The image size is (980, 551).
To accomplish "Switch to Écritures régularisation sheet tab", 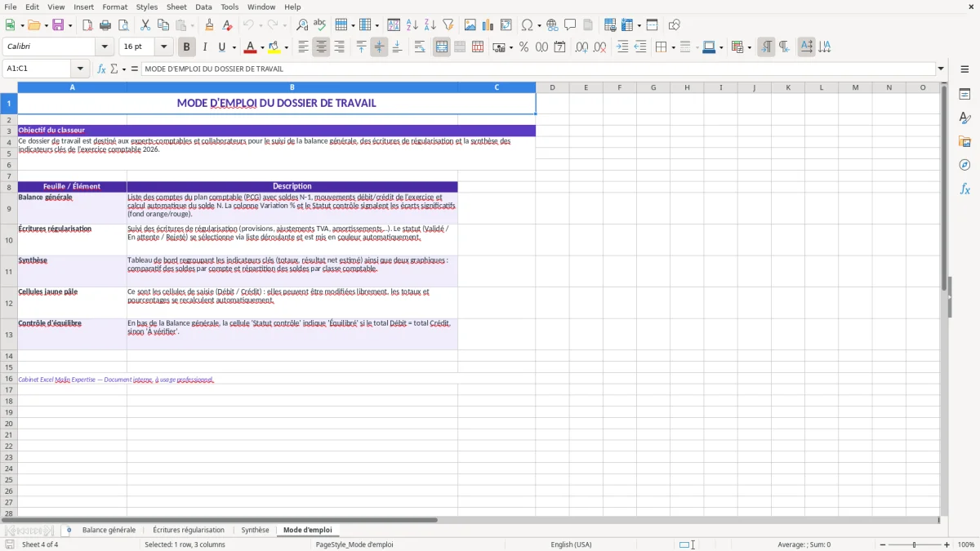I will click(189, 530).
